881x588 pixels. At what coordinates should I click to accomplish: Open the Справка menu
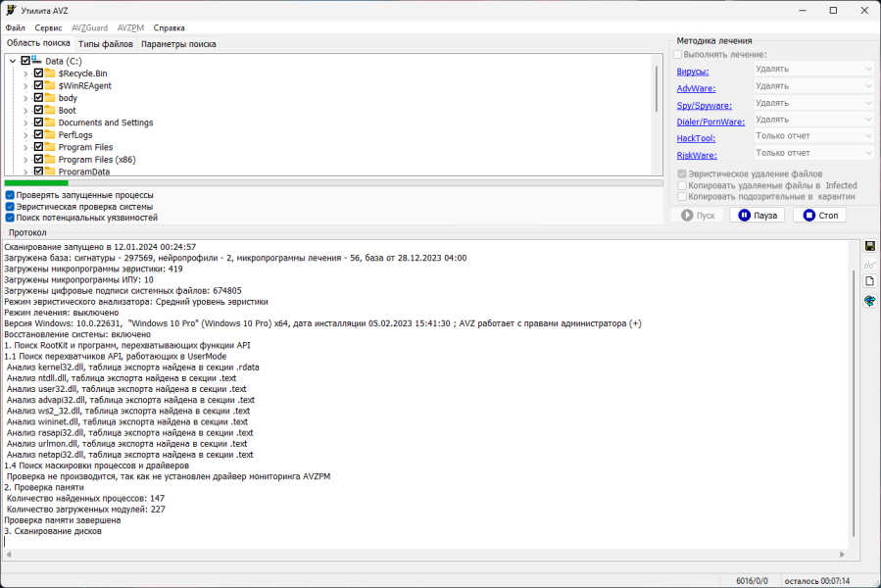[169, 27]
